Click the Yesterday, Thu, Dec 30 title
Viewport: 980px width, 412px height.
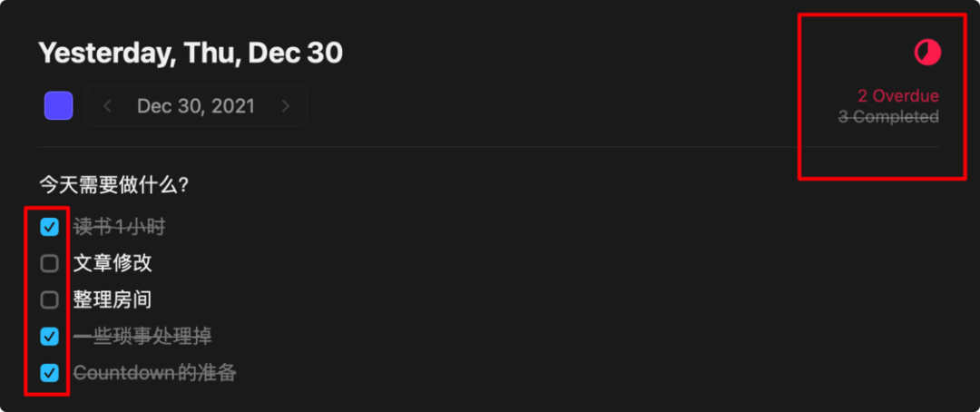pos(191,53)
